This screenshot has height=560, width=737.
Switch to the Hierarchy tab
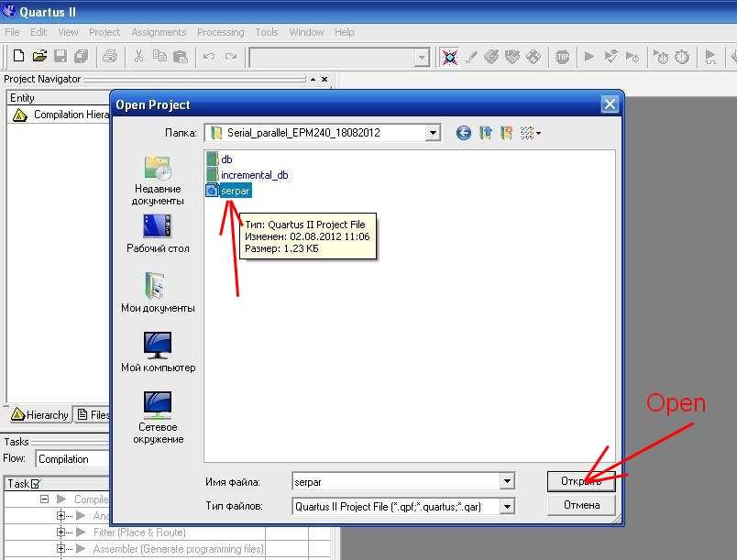click(40, 415)
